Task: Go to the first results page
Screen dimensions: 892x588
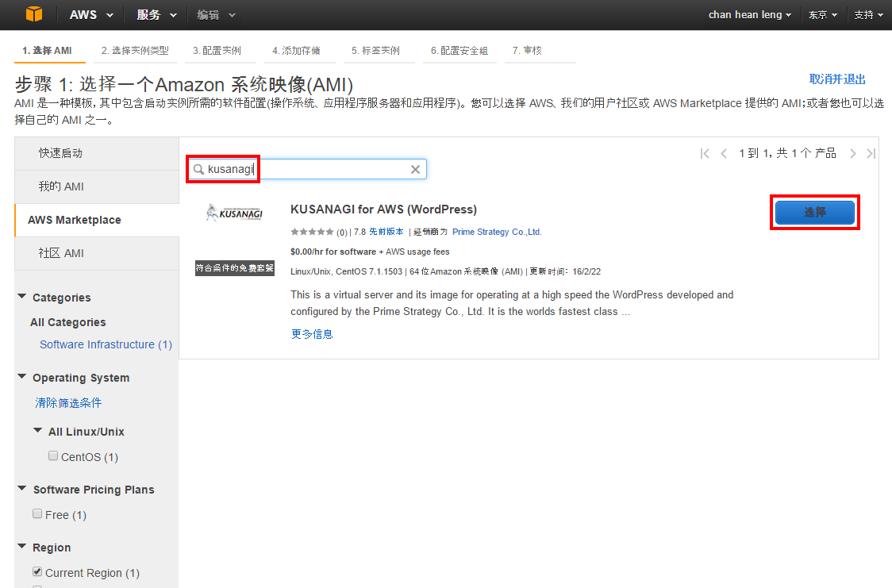Action: coord(705,153)
